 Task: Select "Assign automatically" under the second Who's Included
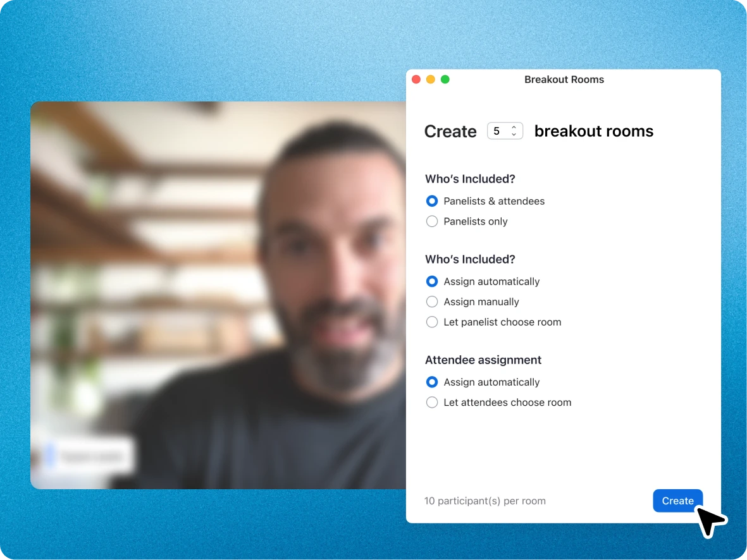[432, 281]
